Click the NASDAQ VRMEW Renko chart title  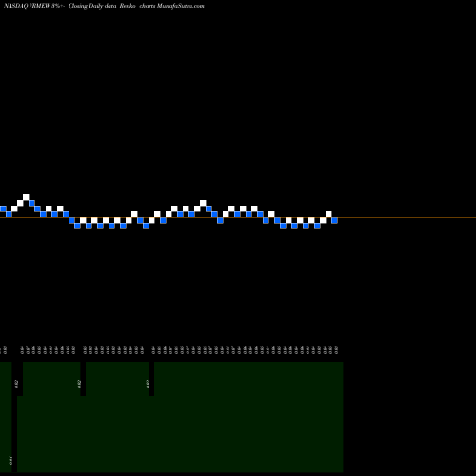[x=104, y=6]
